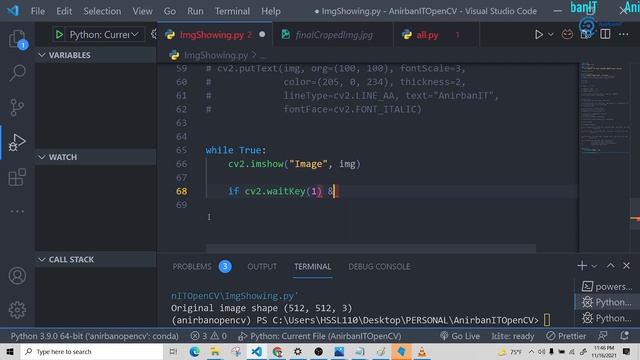Switch to finalCropedImg.jpg editor tab
This screenshot has width=640, height=360.
tap(333, 35)
